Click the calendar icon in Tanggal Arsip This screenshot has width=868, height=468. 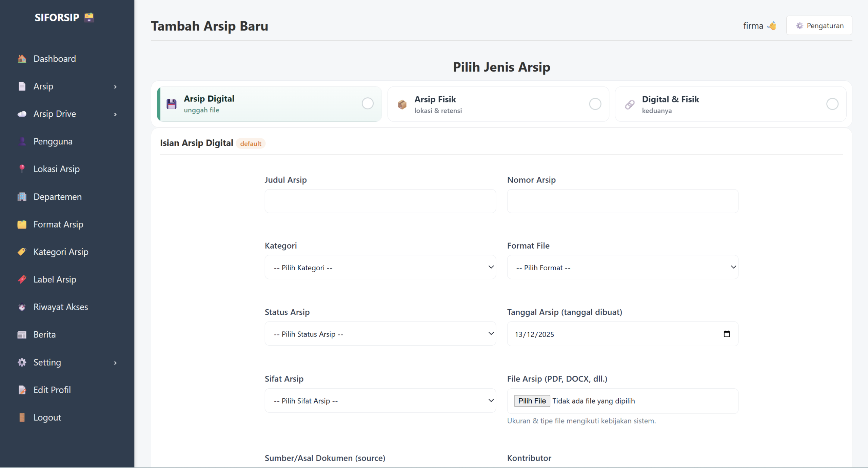tap(727, 334)
